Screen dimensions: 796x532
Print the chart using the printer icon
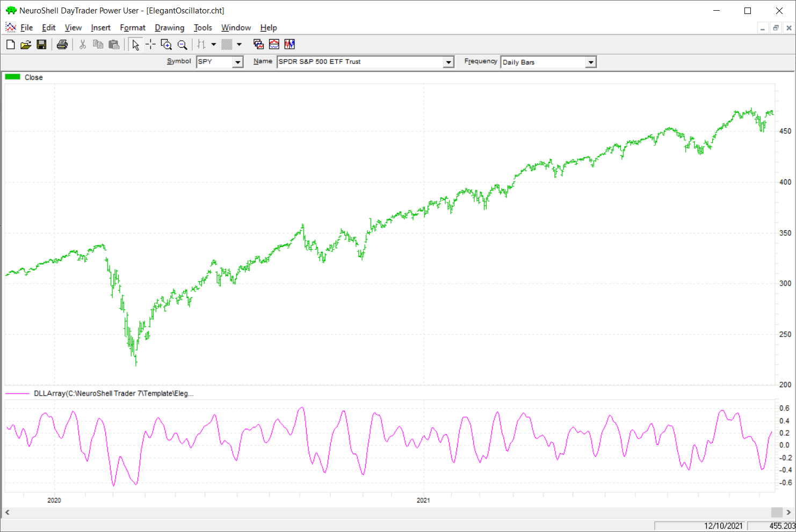[62, 45]
